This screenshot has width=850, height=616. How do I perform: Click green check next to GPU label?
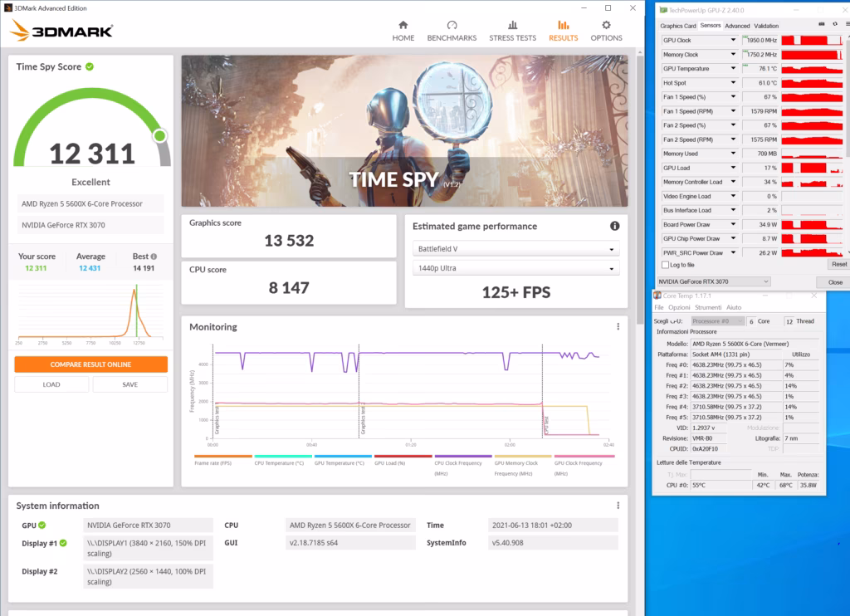coord(42,525)
